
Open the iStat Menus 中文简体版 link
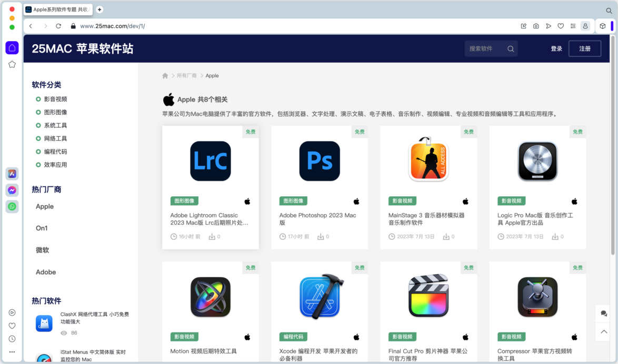click(x=93, y=356)
